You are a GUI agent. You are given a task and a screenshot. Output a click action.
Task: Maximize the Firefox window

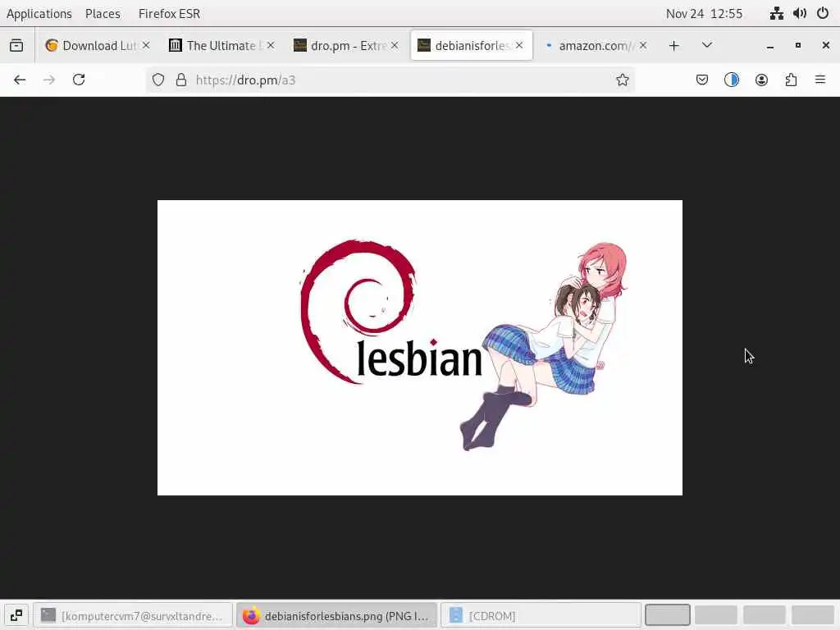(x=798, y=46)
